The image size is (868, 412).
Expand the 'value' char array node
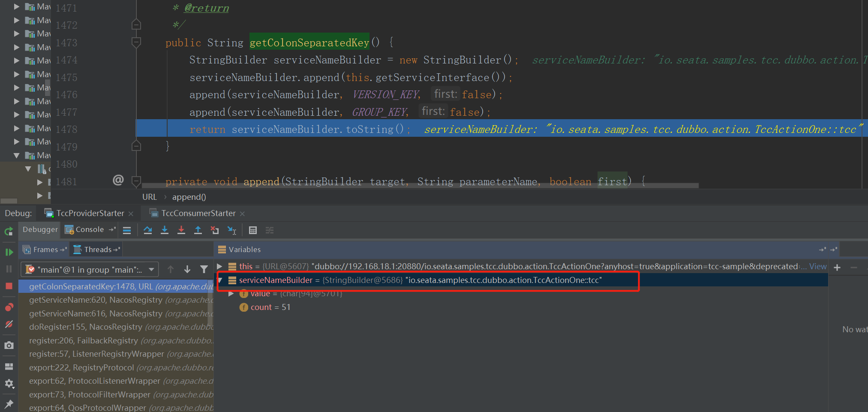(231, 294)
